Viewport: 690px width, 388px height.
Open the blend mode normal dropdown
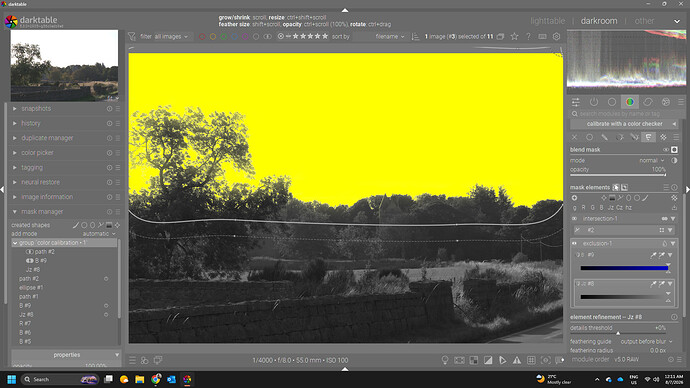click(x=652, y=161)
